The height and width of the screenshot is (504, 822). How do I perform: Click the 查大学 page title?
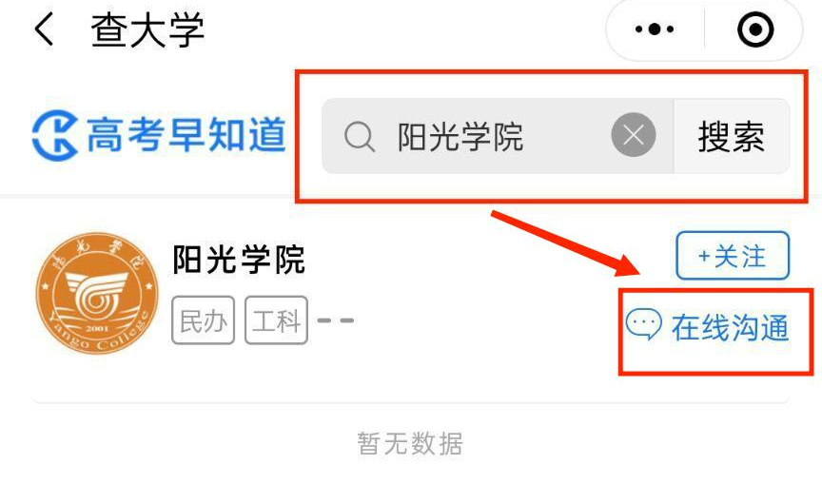tap(147, 30)
